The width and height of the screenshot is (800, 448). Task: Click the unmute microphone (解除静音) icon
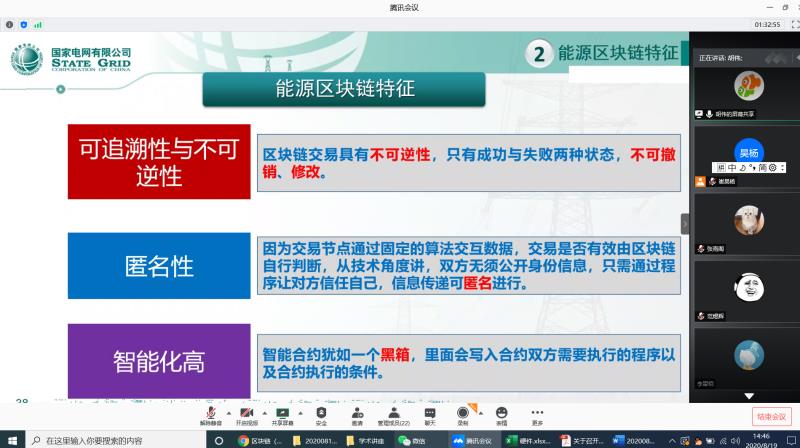coord(211,412)
